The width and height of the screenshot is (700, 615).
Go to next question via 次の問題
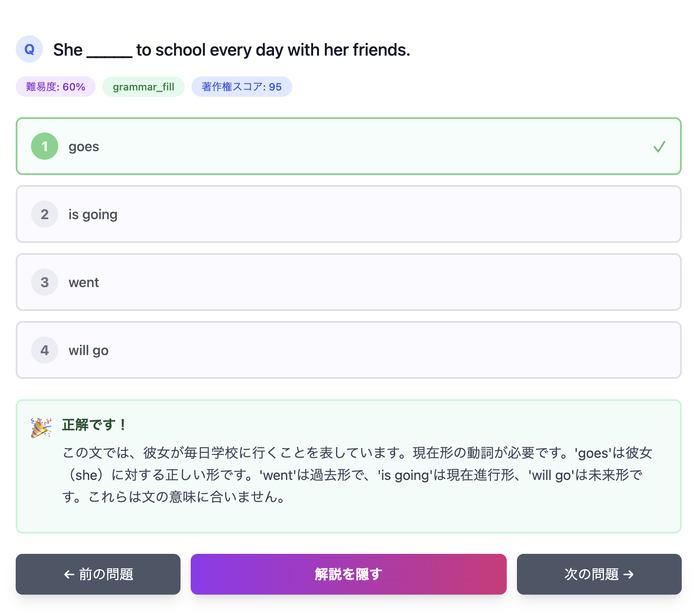coord(599,574)
